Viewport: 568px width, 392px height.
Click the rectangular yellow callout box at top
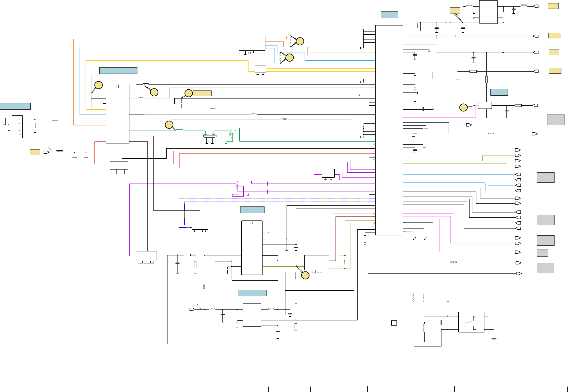(455, 11)
